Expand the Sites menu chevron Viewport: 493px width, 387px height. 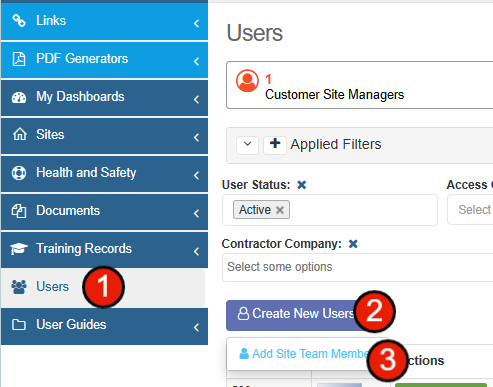196,137
